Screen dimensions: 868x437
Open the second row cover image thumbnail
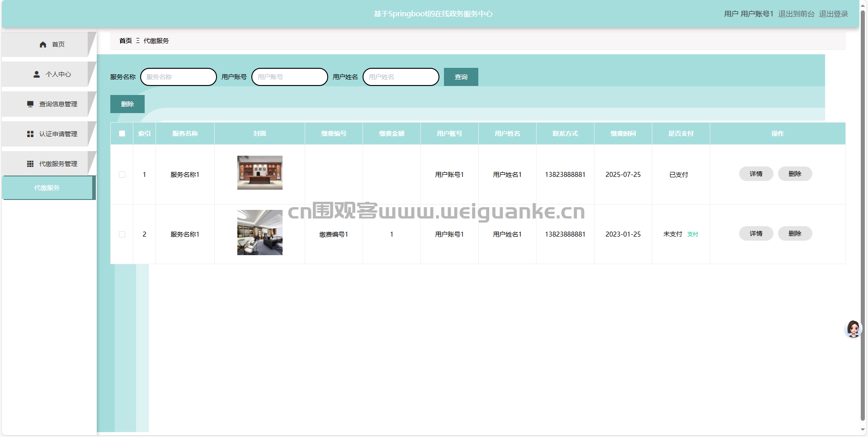coord(260,233)
